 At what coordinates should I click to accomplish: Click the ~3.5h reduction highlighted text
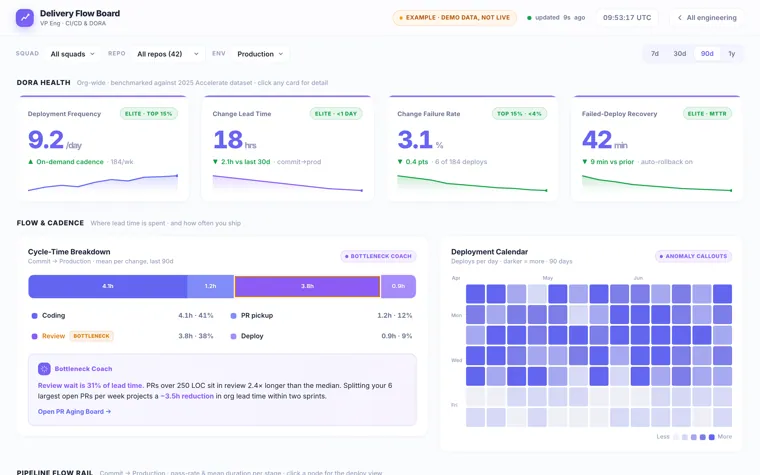tap(187, 396)
